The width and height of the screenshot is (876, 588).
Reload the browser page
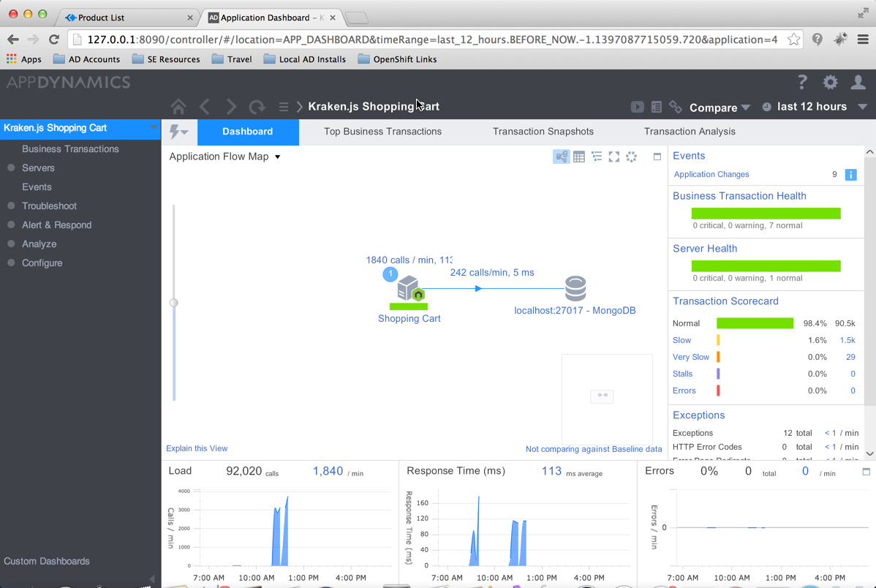coord(54,39)
